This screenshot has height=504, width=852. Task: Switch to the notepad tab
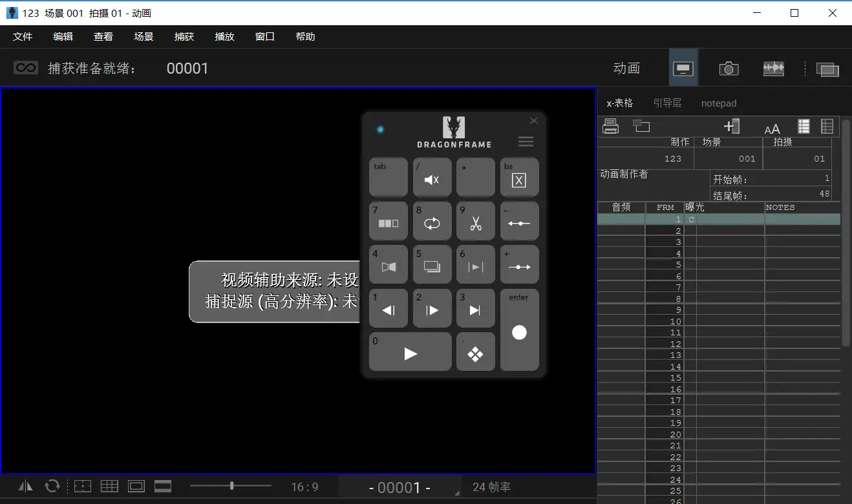[718, 103]
